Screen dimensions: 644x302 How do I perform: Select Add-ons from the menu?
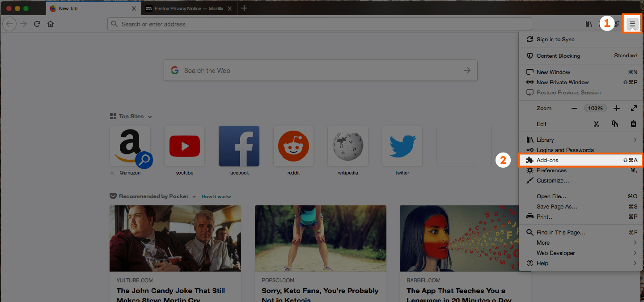(548, 160)
